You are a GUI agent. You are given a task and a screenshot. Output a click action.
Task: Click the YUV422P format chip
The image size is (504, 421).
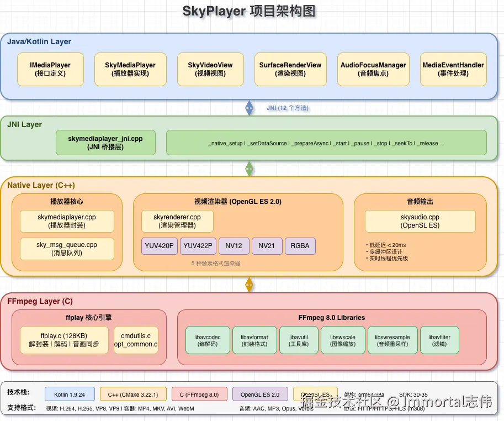coord(198,246)
